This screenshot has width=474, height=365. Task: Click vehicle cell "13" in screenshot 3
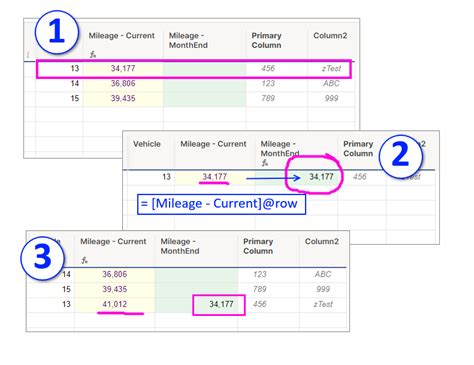pyautogui.click(x=66, y=305)
